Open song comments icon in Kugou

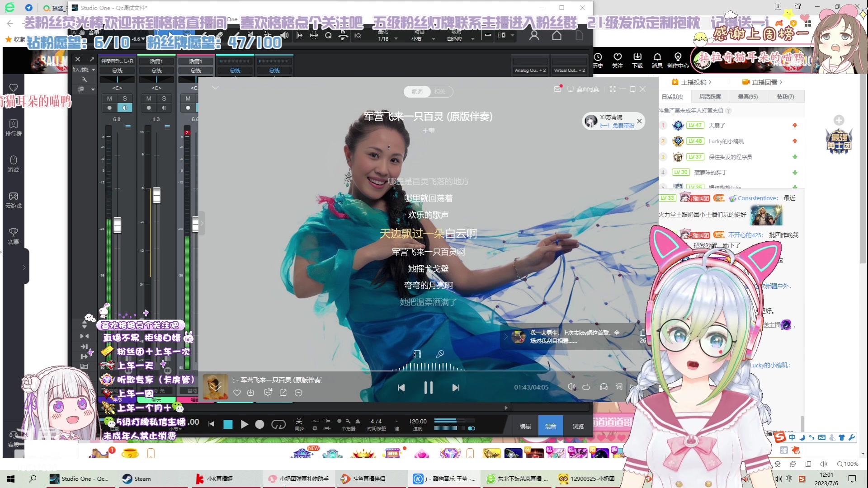(x=268, y=392)
